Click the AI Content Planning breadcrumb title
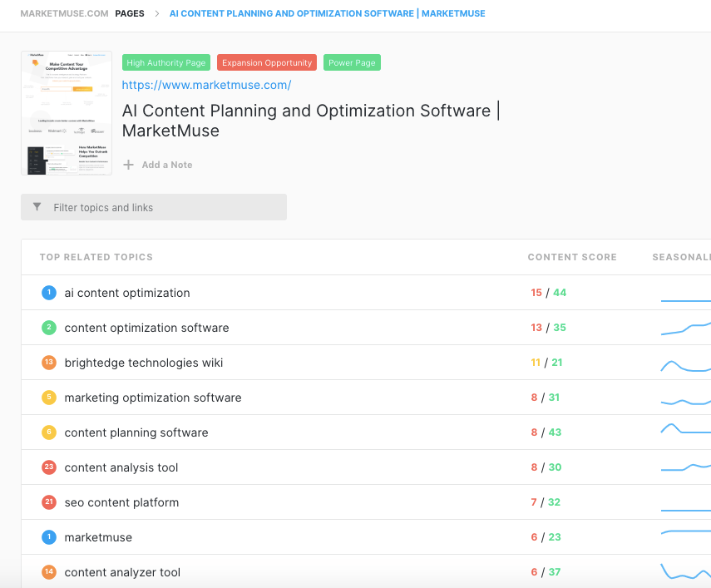Viewport: 711px width, 588px height. 328,13
